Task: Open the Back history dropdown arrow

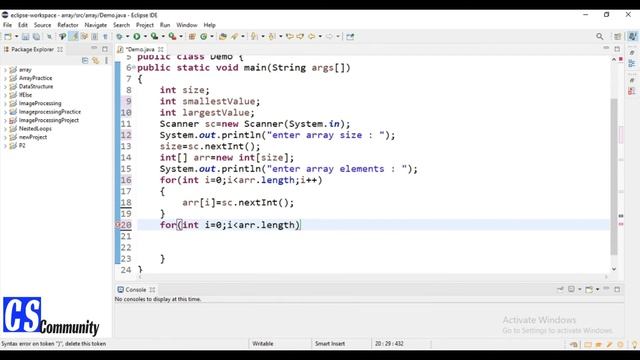Action: [x=320, y=37]
